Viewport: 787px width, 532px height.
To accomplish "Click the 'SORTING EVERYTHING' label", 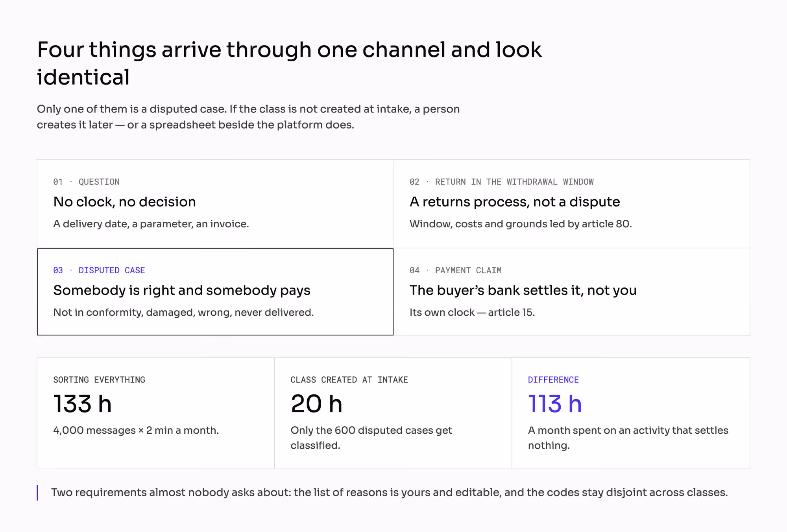I will [x=99, y=379].
